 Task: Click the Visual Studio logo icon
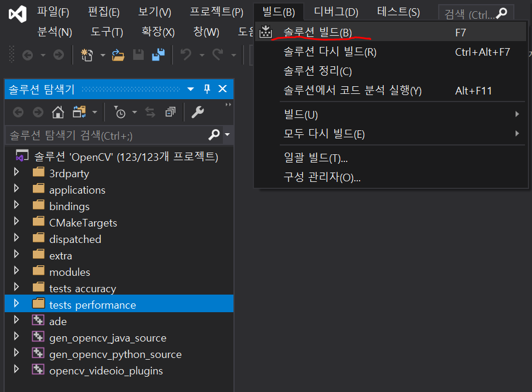pyautogui.click(x=18, y=14)
